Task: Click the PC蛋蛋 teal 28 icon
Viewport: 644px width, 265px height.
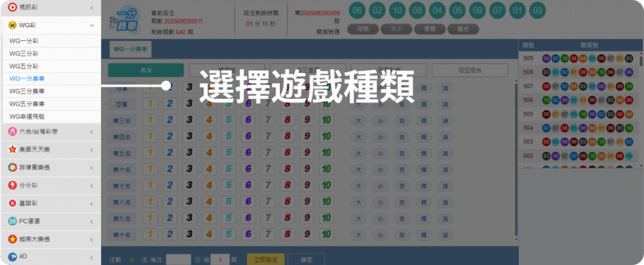Action: tap(13, 221)
